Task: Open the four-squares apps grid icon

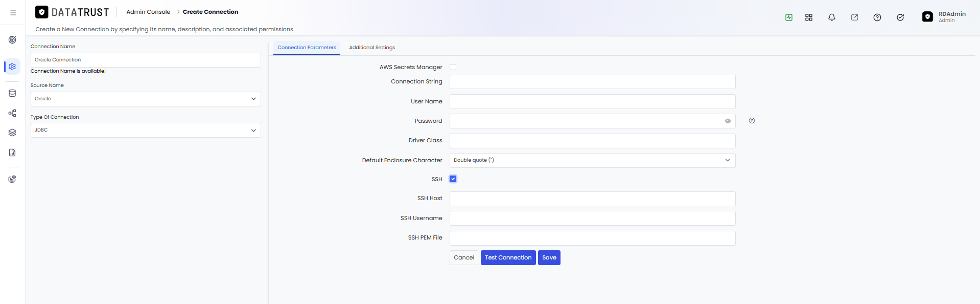Action: pyautogui.click(x=809, y=17)
